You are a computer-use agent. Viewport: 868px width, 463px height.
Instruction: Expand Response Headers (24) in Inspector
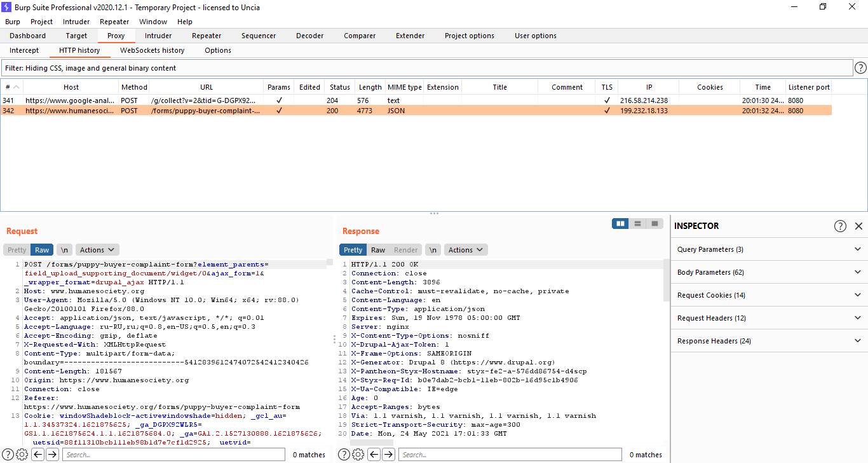(770, 341)
